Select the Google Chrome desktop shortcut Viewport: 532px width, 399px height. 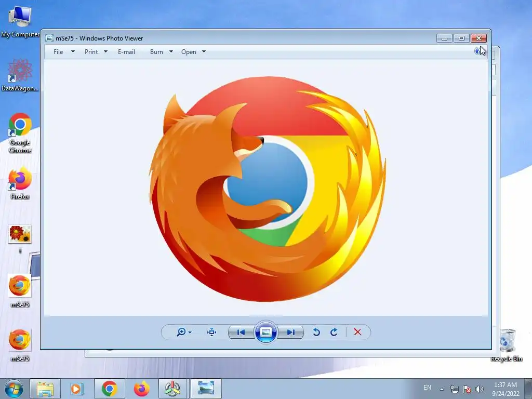[20, 132]
